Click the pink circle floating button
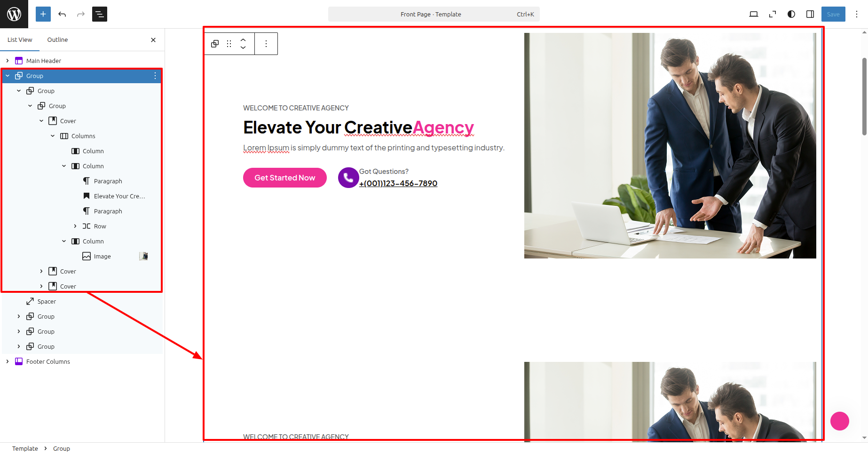 pyautogui.click(x=840, y=421)
